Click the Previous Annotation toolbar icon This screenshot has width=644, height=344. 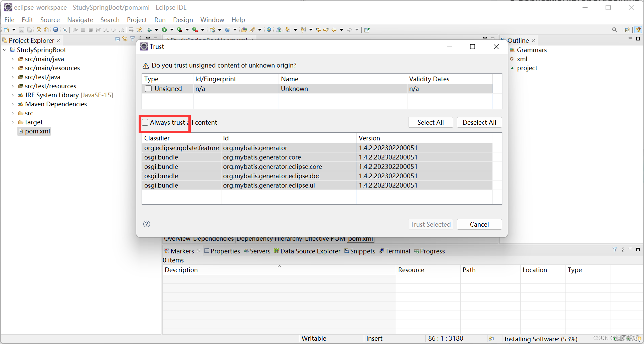(303, 30)
